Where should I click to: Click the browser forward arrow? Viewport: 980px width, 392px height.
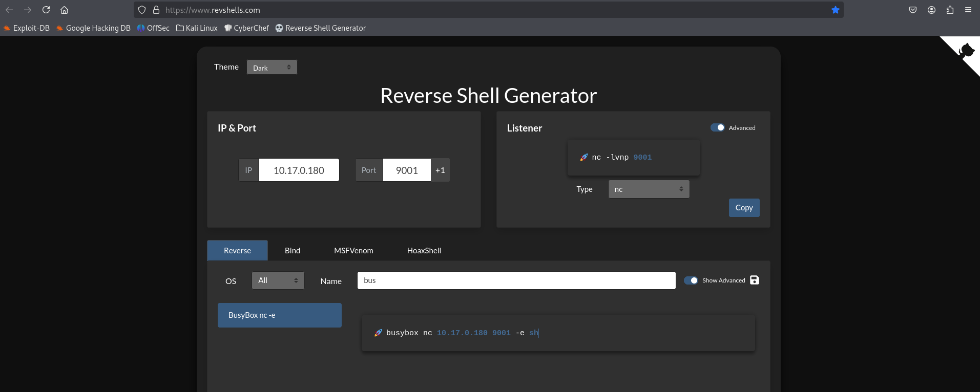click(x=28, y=10)
